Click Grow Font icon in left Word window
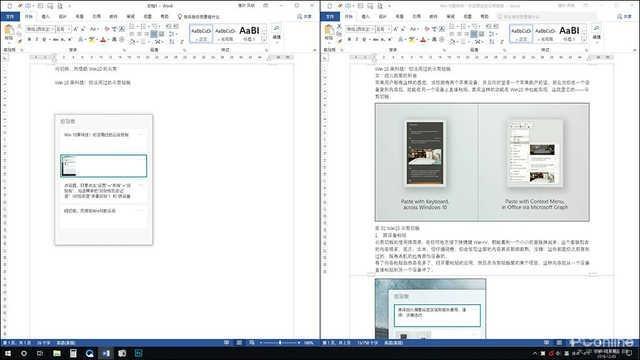Viewport: 640px width, 360px height. [x=76, y=29]
